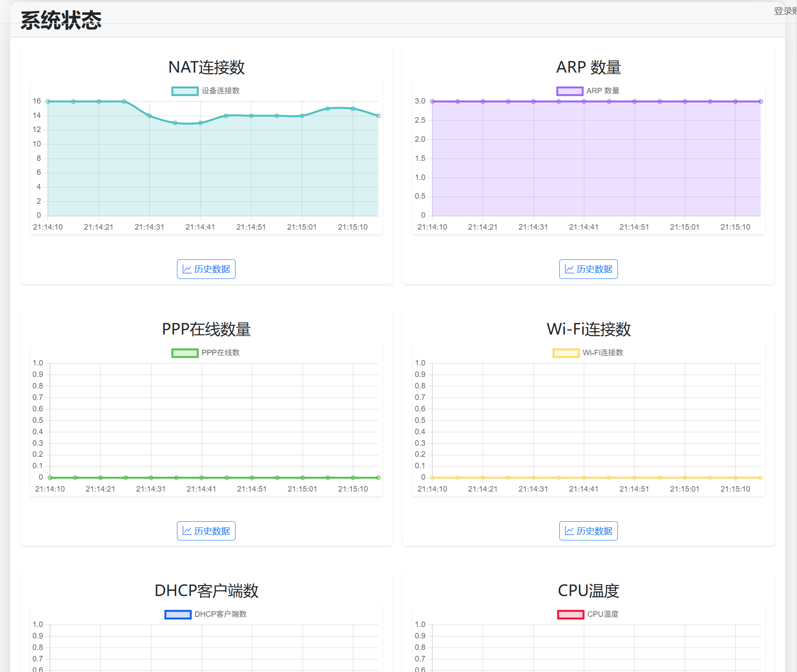The height and width of the screenshot is (672, 797).
Task: Click chart icon in NAT连接数 历史数据 button
Action: point(187,269)
